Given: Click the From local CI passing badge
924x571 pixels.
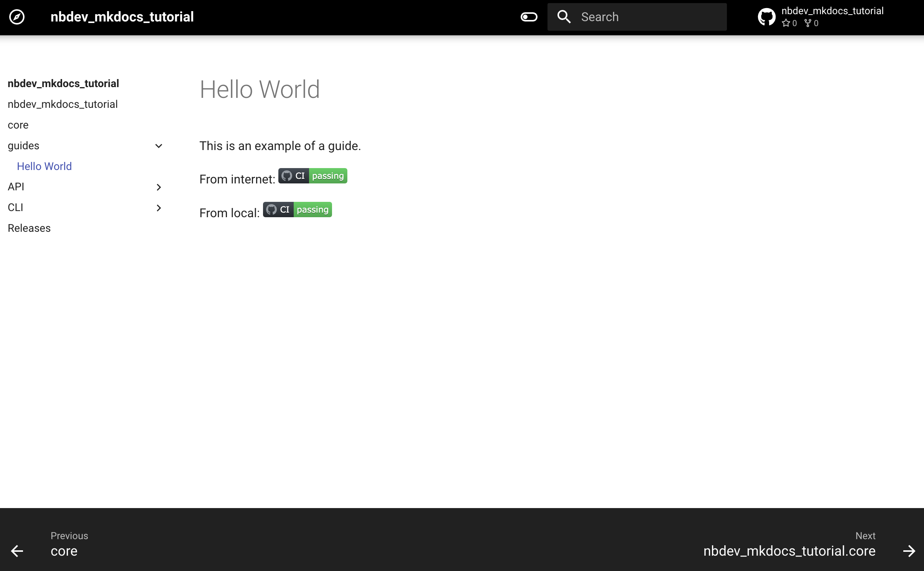Looking at the screenshot, I should pos(297,210).
